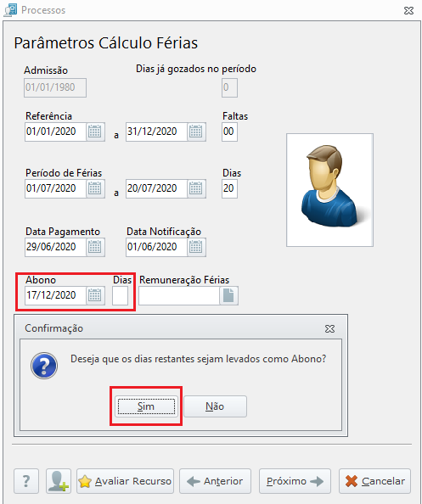Click the Abono Dias input field
422x504 pixels.
tap(121, 296)
